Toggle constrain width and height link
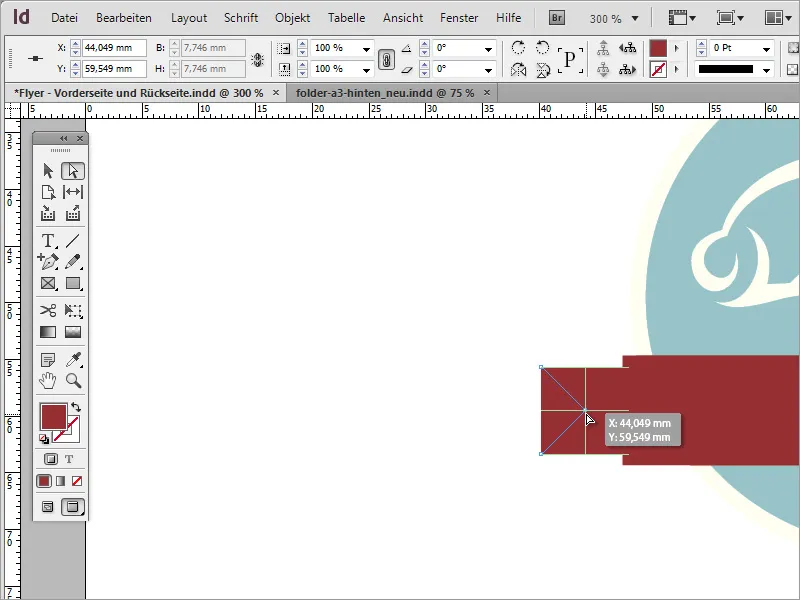This screenshot has height=600, width=800. point(257,60)
